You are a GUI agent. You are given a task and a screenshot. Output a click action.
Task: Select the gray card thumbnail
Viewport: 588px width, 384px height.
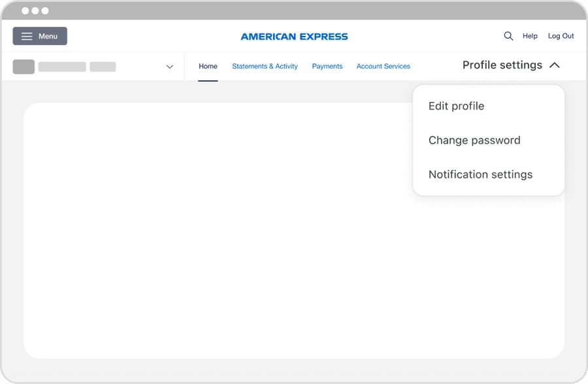24,67
